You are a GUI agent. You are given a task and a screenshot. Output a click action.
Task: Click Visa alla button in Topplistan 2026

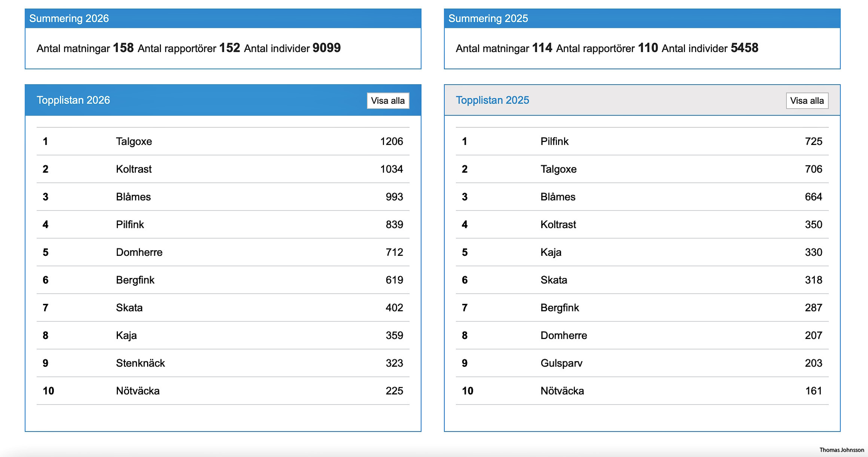(388, 101)
